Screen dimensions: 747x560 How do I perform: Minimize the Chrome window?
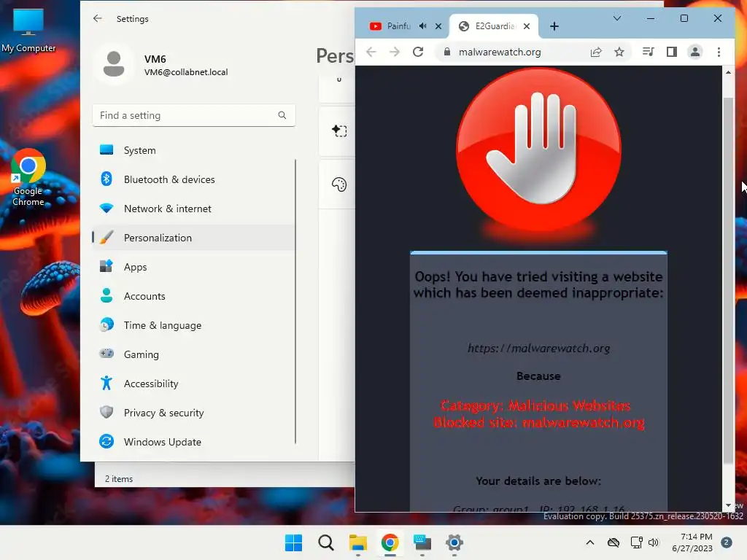pyautogui.click(x=651, y=18)
